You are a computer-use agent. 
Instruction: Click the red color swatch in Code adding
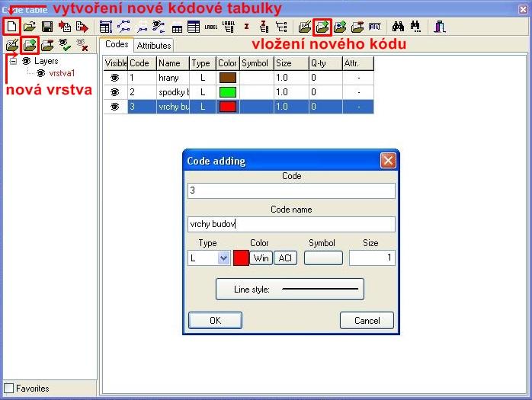(x=242, y=258)
